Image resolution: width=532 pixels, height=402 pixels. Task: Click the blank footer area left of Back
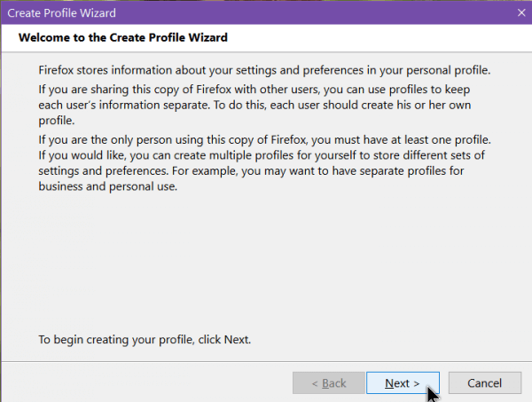(x=146, y=383)
